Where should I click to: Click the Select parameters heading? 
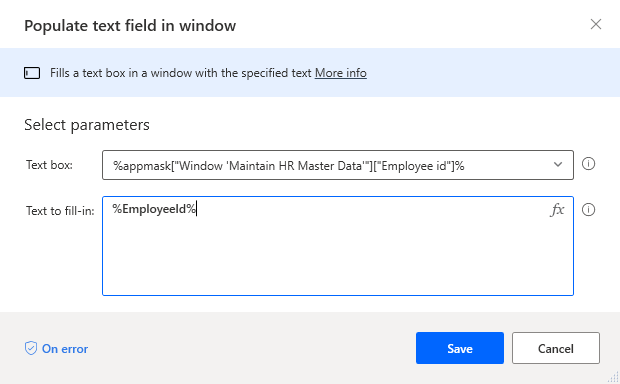tap(87, 125)
